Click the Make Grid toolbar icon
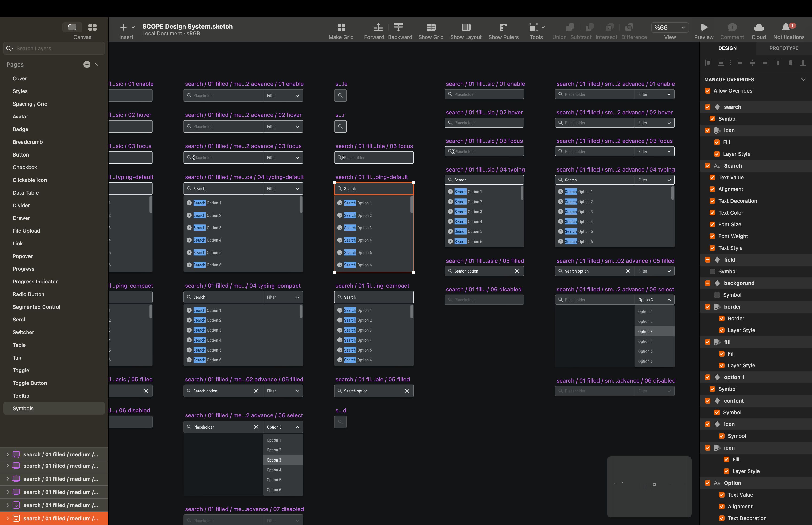812x525 pixels. tap(341, 27)
